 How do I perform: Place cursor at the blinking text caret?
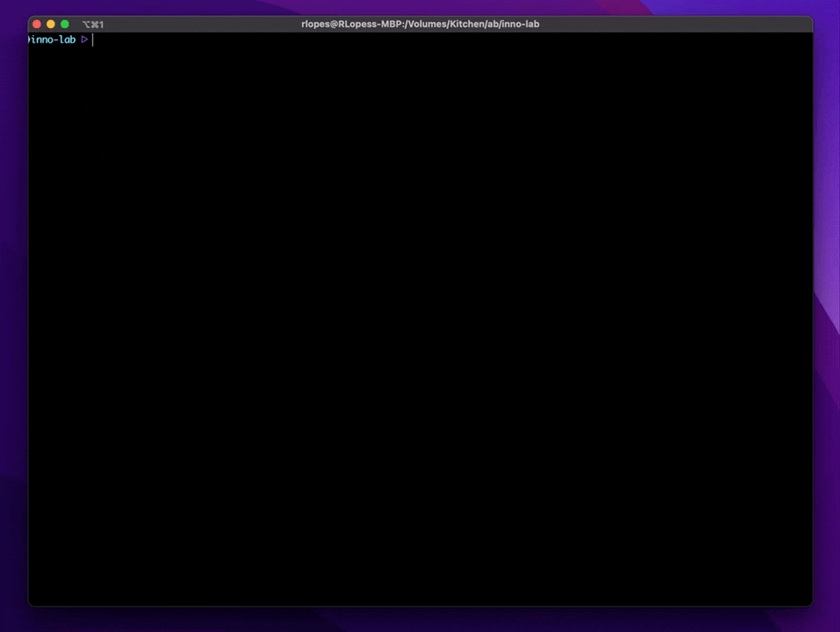click(93, 39)
